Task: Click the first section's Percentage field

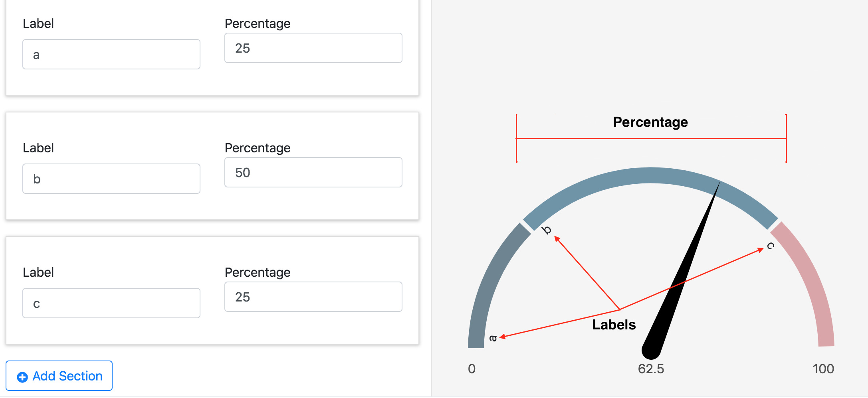Action: coord(313,48)
